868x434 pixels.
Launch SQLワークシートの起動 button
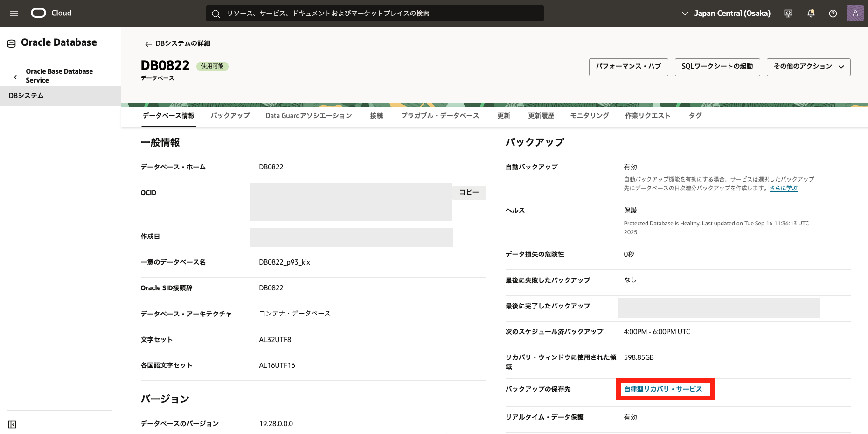coord(717,67)
